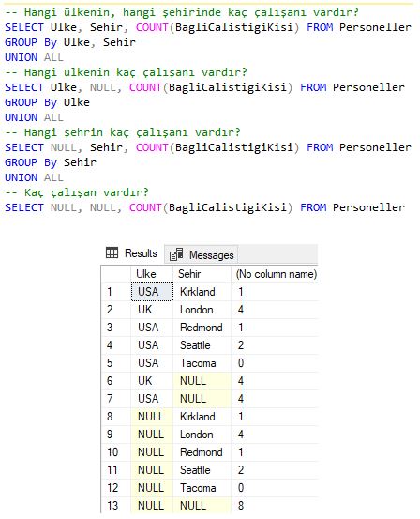The image size is (420, 519).
Task: Select the Ulke column header
Action: 152,274
